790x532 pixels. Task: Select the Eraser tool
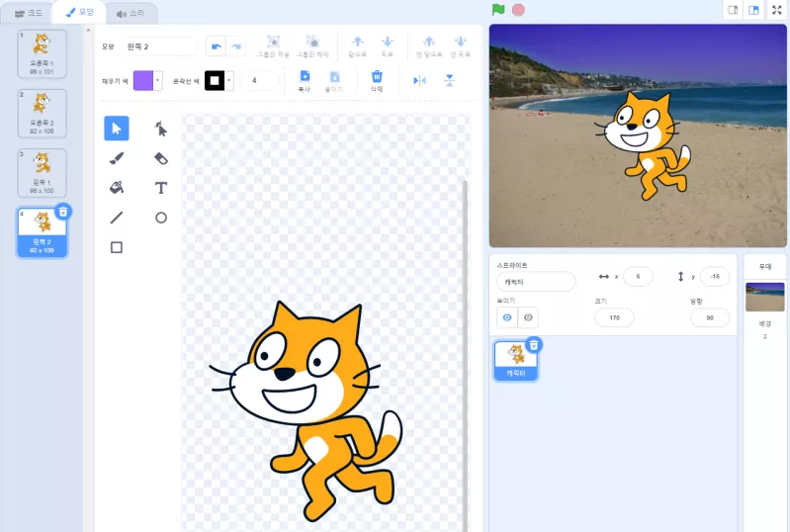(161, 158)
